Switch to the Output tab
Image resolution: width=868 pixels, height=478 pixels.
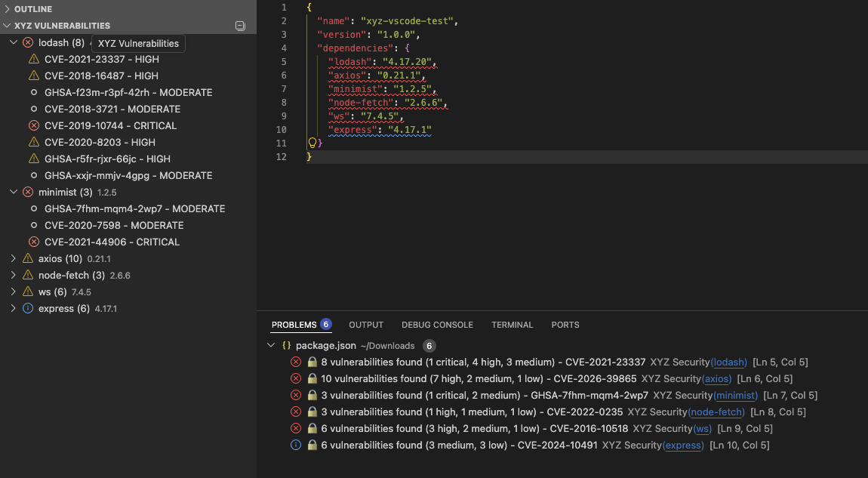(x=366, y=325)
